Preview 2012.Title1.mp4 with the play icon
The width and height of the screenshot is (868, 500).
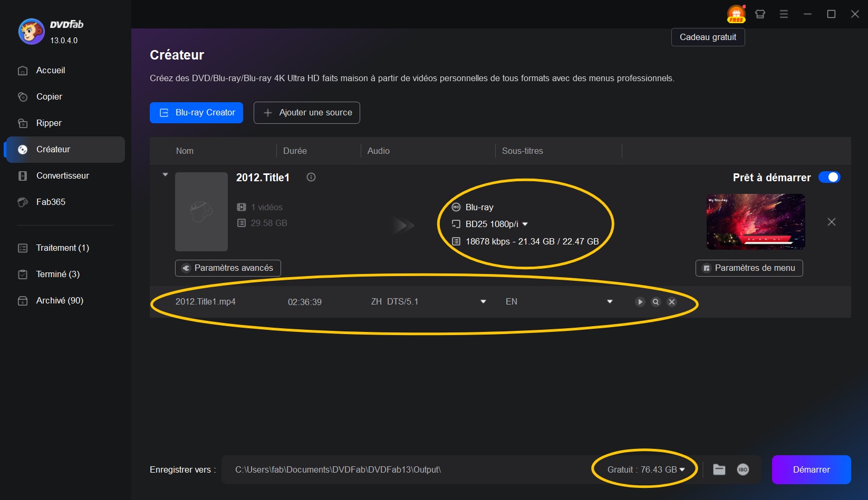pos(640,302)
